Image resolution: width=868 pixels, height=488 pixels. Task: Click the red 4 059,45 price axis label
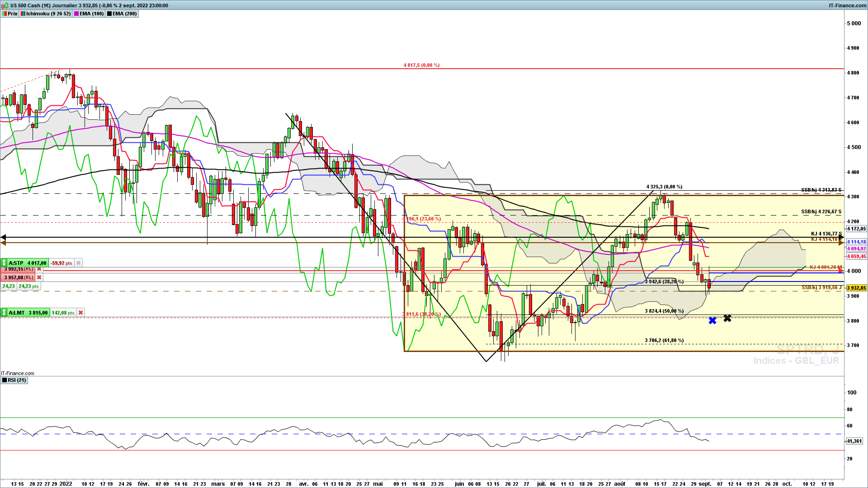click(x=856, y=256)
